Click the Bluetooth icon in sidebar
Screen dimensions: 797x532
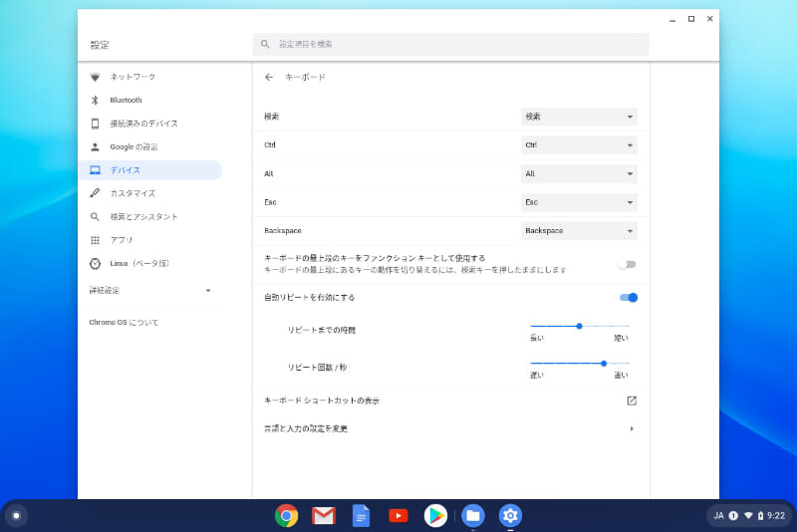pos(95,100)
